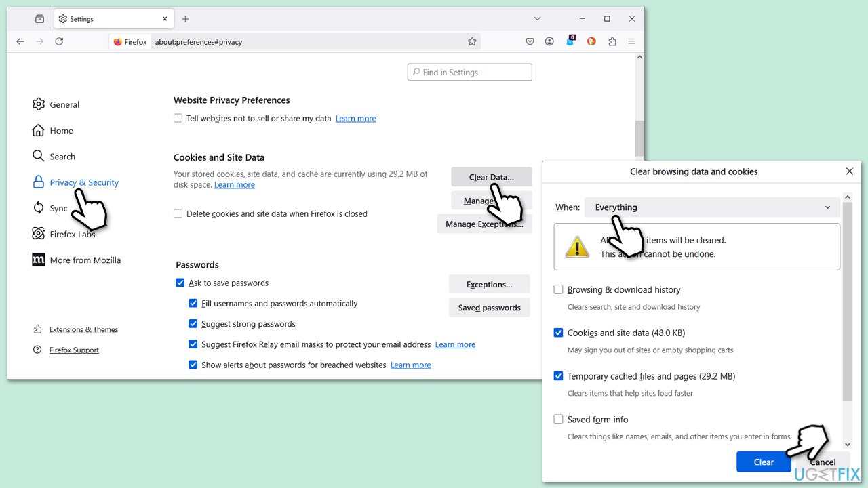Click Cancel button in dialog
This screenshot has width=868, height=488.
tap(823, 462)
